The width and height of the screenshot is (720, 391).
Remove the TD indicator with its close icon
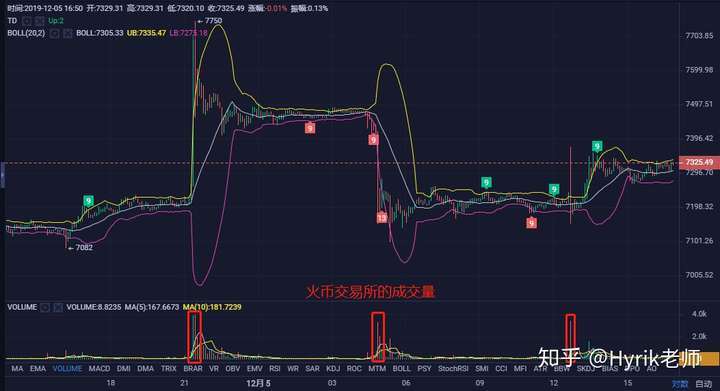click(39, 21)
